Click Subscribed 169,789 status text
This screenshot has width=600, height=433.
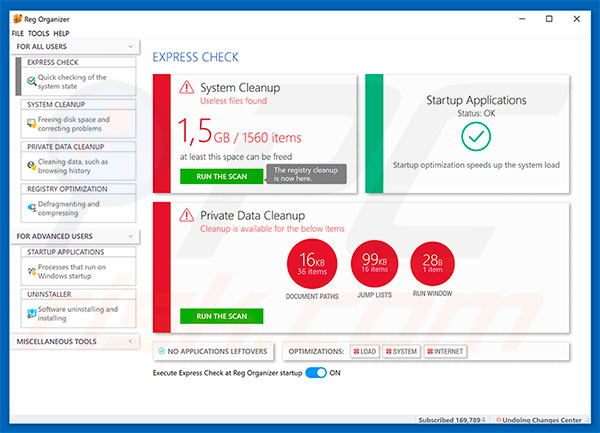[x=449, y=420]
